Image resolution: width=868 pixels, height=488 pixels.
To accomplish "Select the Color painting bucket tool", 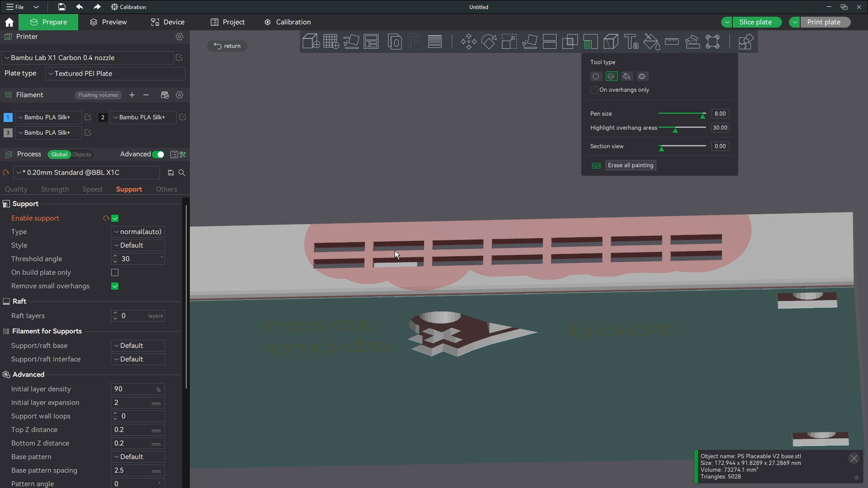I will (651, 42).
